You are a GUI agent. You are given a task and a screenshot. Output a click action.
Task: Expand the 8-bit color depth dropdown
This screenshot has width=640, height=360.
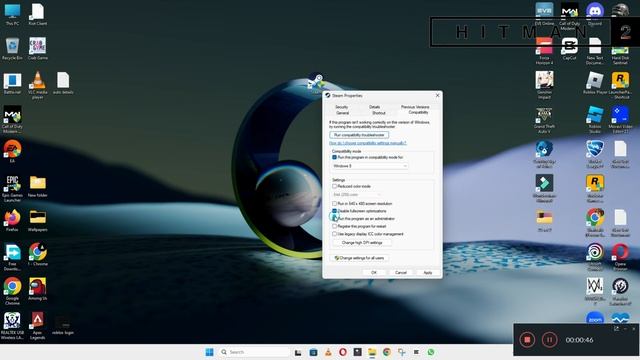(357, 195)
